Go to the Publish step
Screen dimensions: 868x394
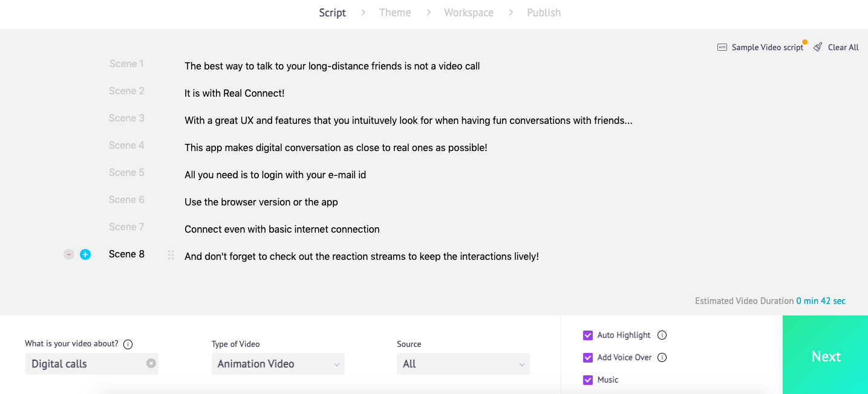pyautogui.click(x=543, y=12)
